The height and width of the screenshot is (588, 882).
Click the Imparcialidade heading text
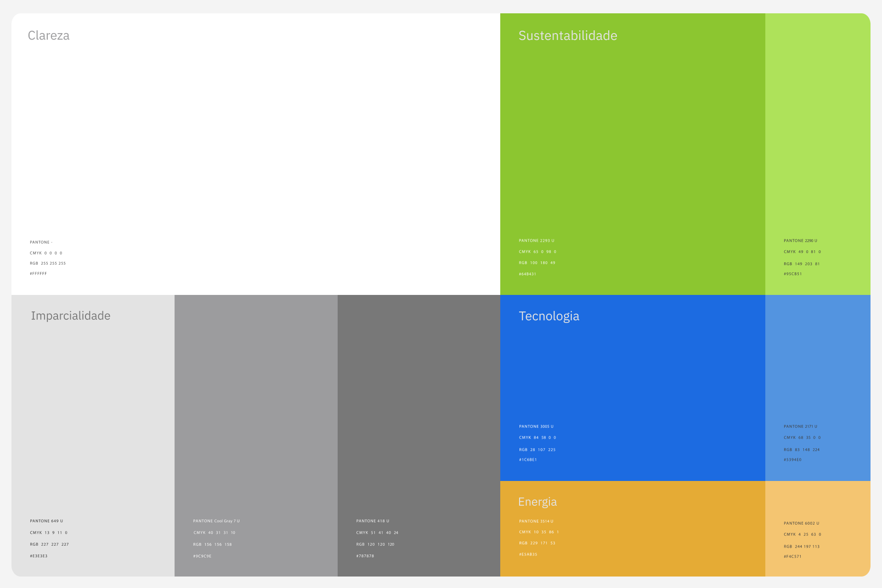71,316
